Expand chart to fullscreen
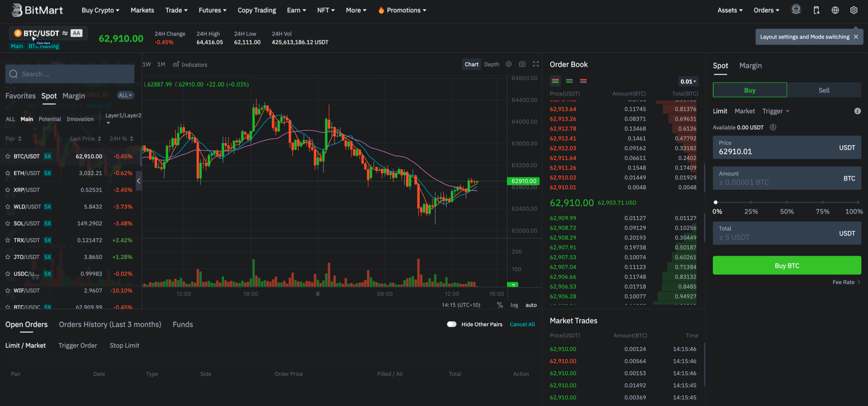This screenshot has width=868, height=406. point(536,64)
